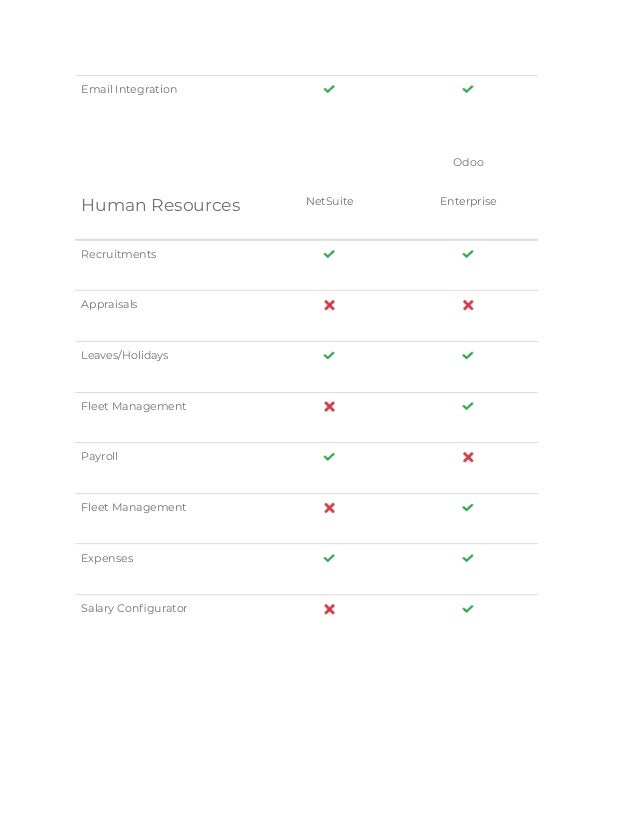Screen dimensions: 638x826
Task: Click the 'Human Resources' section heading
Action: coord(161,205)
